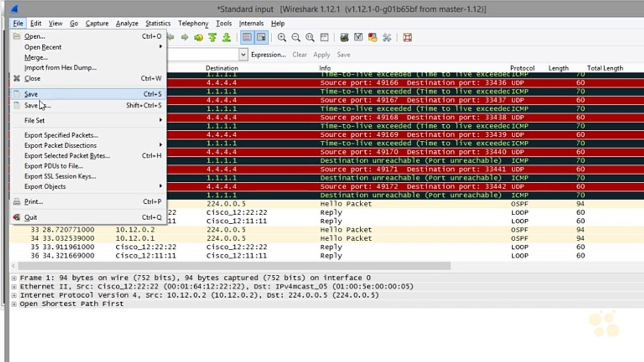Click Save in the File menu
644x362 pixels.
click(x=88, y=94)
